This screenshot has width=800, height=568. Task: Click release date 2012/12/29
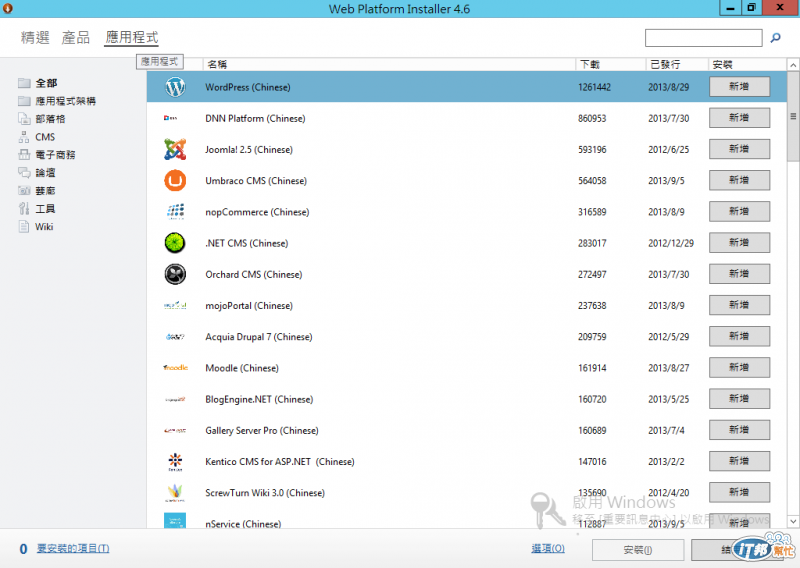coord(671,243)
